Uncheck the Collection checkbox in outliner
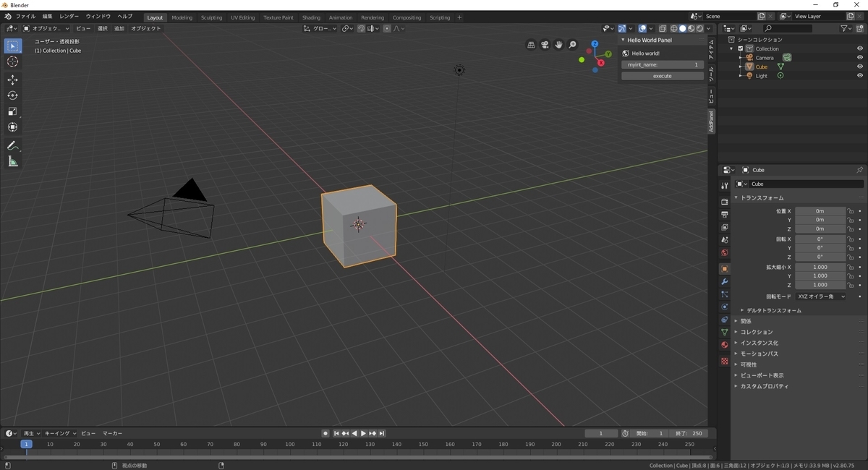This screenshot has height=470, width=868. tap(741, 48)
